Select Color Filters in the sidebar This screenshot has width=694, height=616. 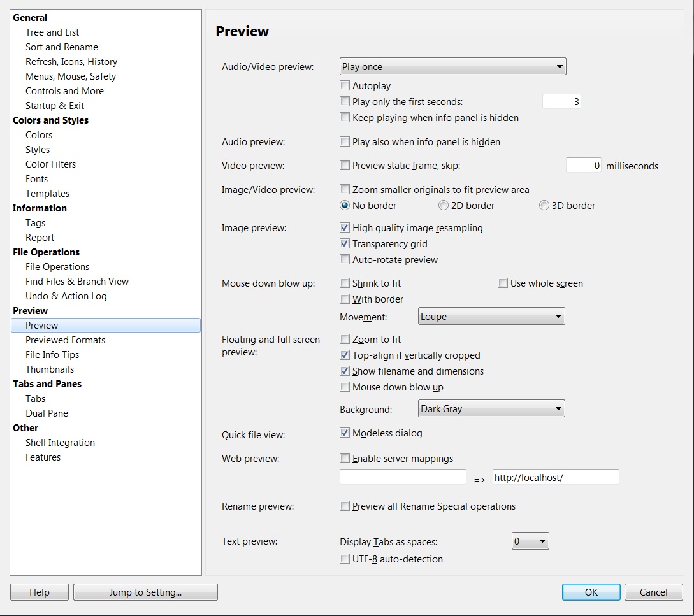(50, 164)
